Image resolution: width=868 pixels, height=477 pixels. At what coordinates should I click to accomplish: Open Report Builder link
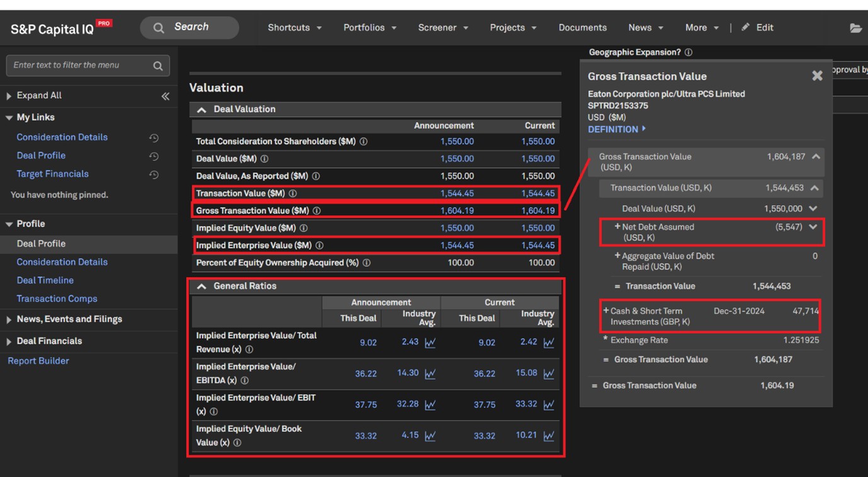[x=38, y=361]
